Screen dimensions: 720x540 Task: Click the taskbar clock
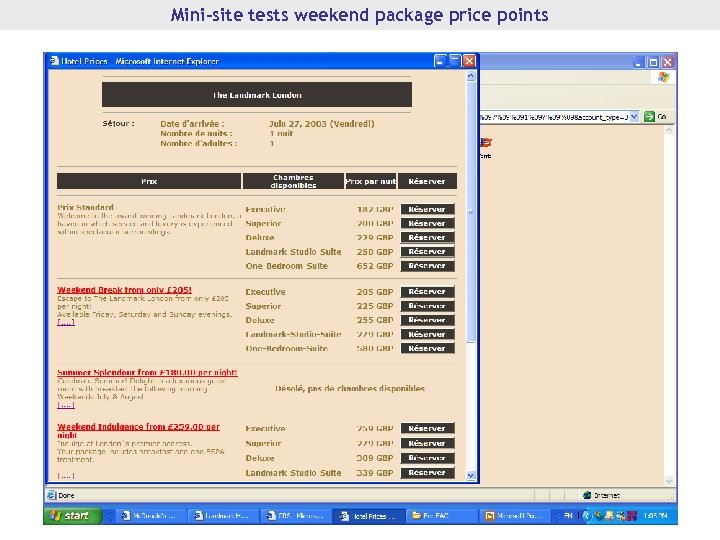tap(655, 516)
